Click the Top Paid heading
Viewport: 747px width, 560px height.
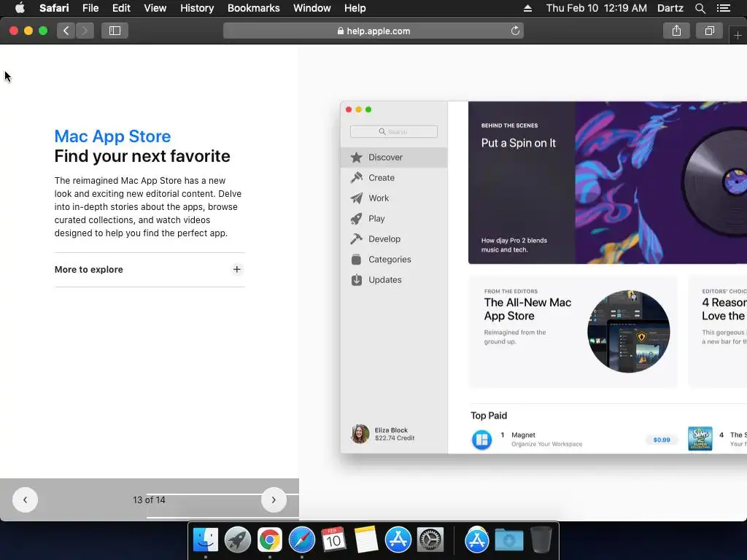(489, 416)
